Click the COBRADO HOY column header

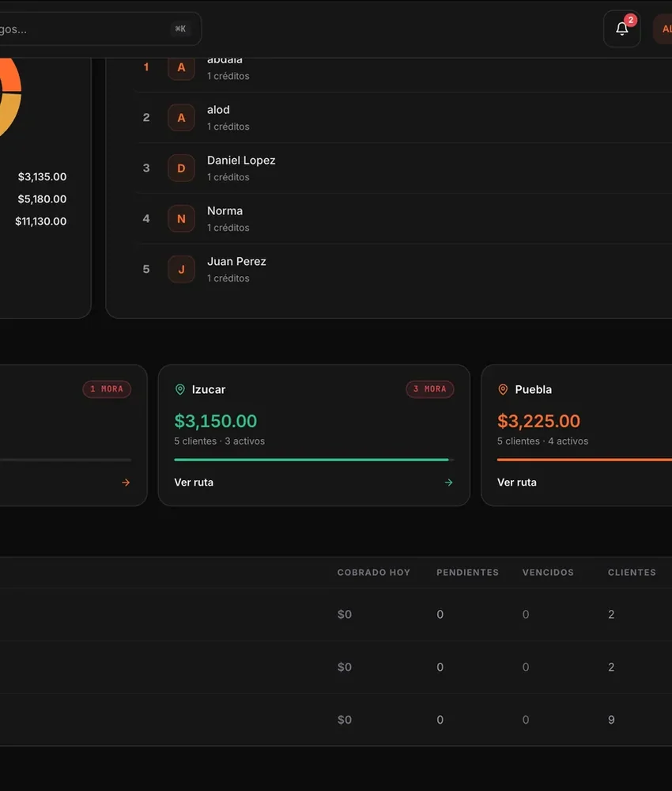click(x=374, y=573)
